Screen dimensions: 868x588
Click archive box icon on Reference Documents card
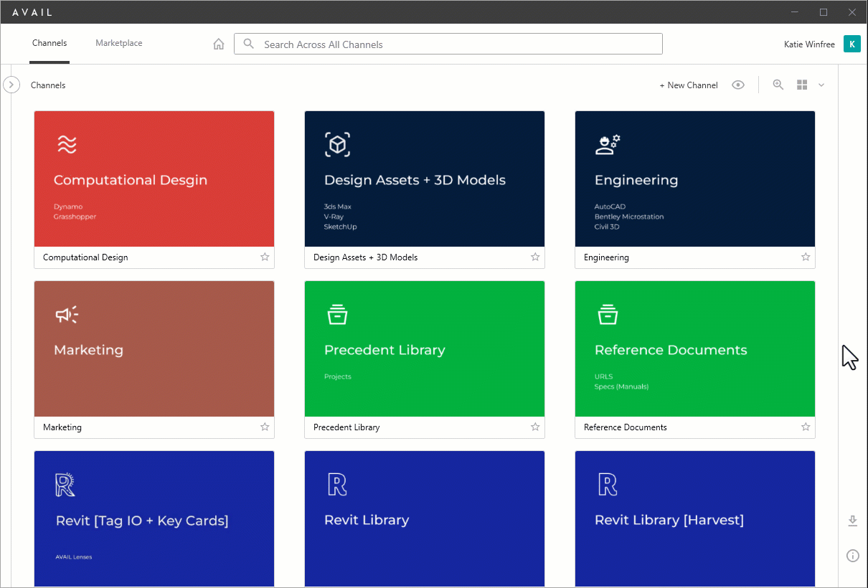click(x=608, y=314)
